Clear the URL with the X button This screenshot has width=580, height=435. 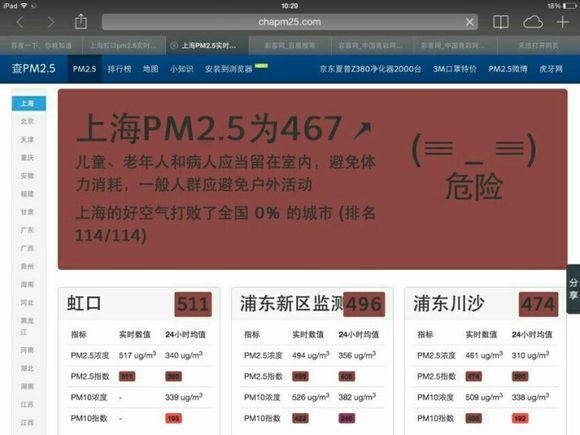coord(469,22)
